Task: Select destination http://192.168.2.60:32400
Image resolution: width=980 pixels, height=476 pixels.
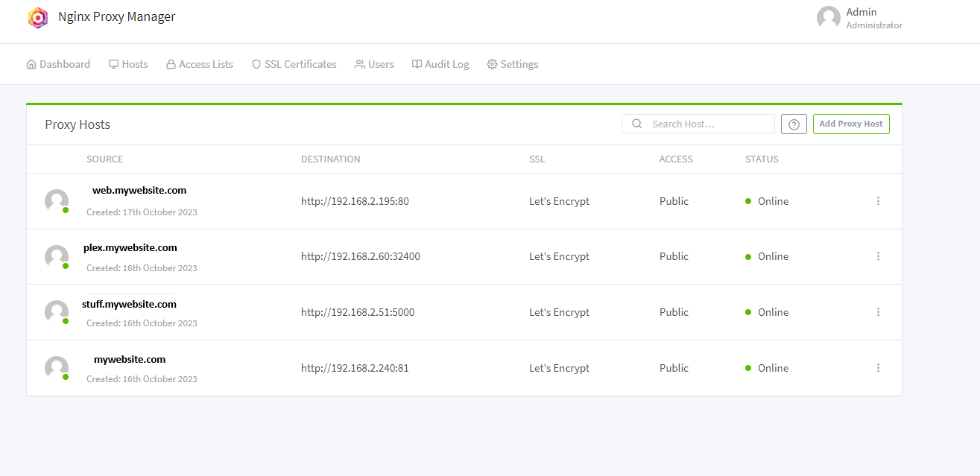Action: coord(361,256)
